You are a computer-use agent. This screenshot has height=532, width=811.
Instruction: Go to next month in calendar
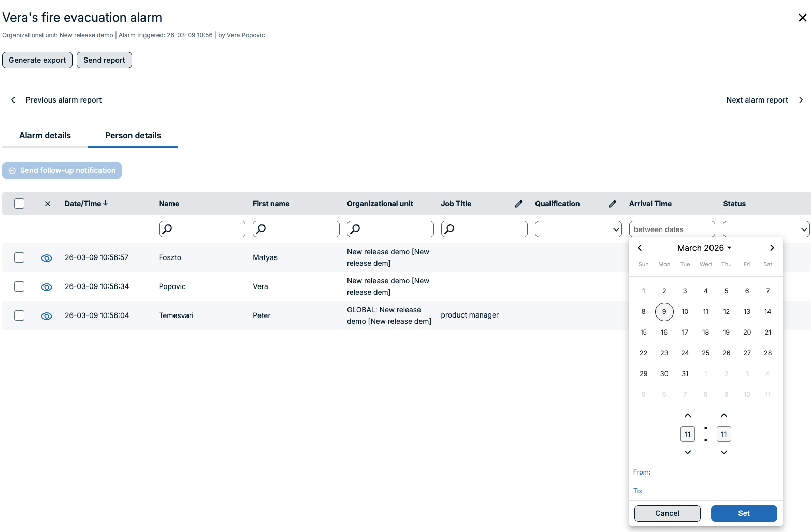pyautogui.click(x=772, y=248)
